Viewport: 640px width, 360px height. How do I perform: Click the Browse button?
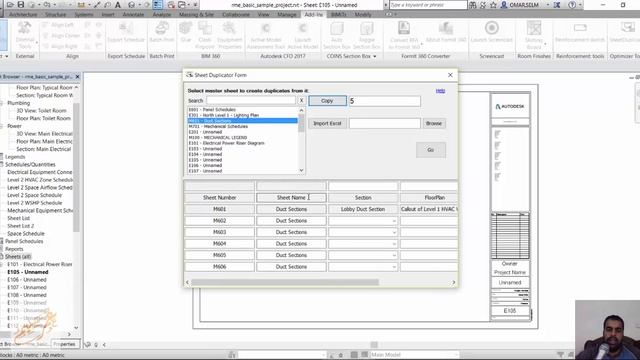click(x=434, y=123)
